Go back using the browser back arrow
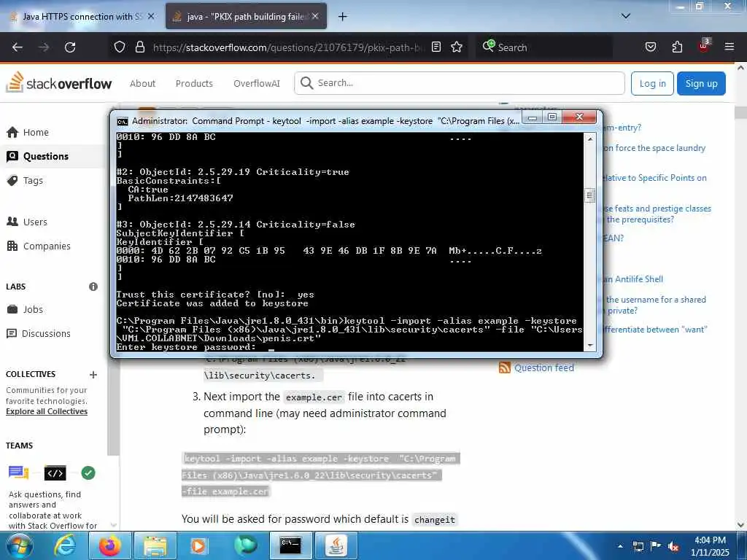 point(18,47)
